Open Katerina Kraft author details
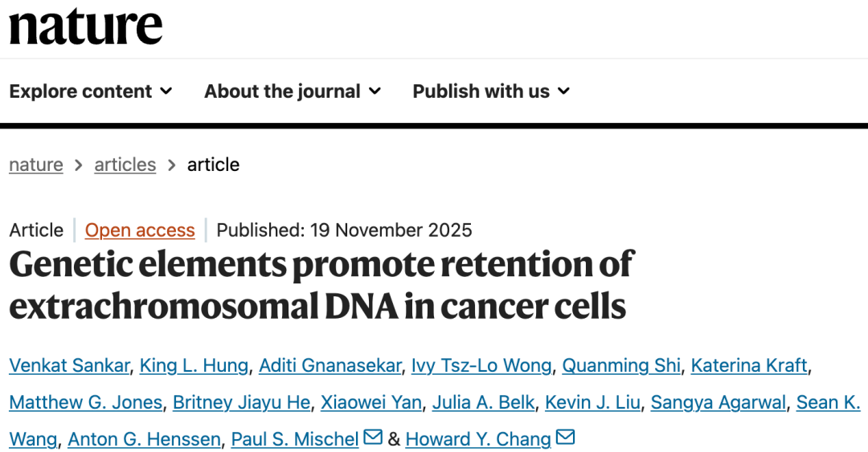The image size is (868, 452). (x=749, y=366)
